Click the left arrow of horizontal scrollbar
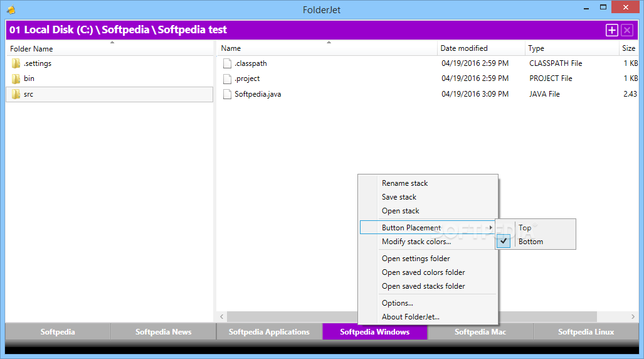Viewport: 644px width, 359px height. point(222,316)
